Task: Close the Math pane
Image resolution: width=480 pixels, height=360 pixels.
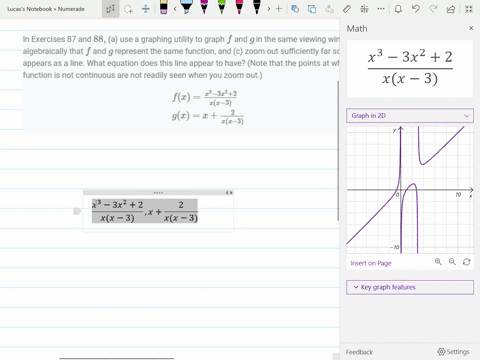Action: pyautogui.click(x=471, y=28)
